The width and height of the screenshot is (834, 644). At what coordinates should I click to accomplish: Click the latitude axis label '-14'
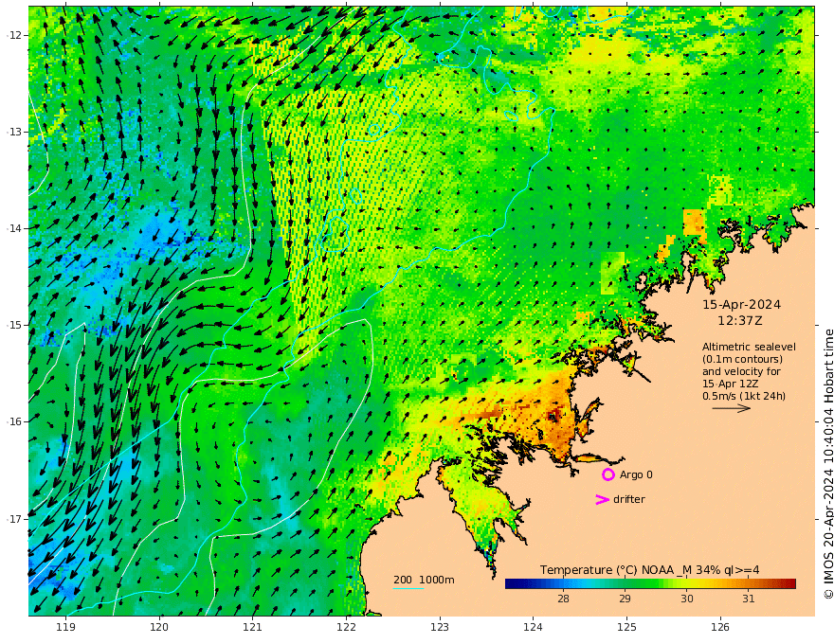pos(14,228)
